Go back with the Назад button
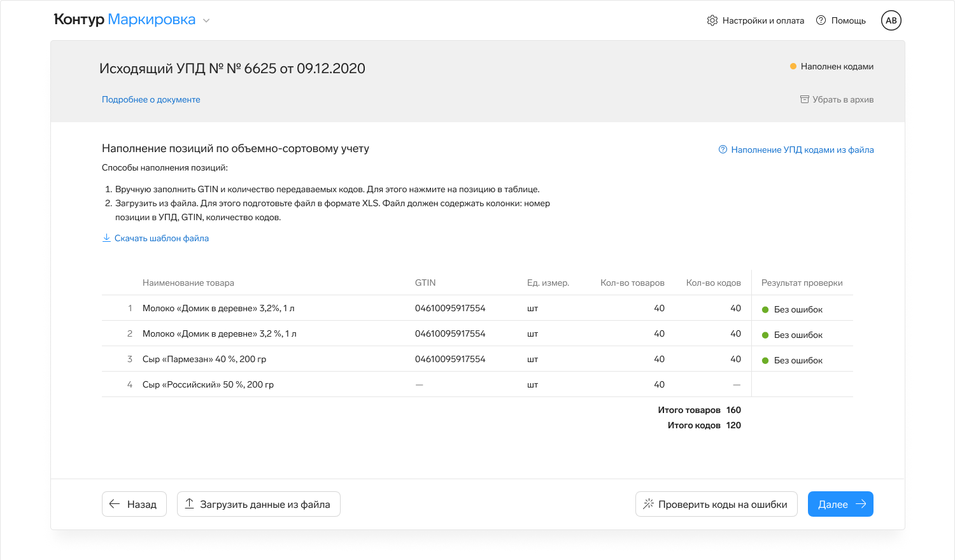The width and height of the screenshot is (955, 560). pos(134,504)
